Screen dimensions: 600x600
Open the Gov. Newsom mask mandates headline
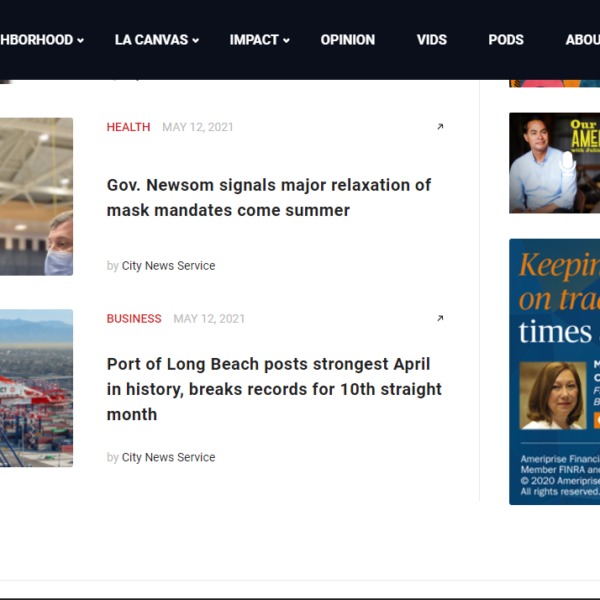pos(269,198)
